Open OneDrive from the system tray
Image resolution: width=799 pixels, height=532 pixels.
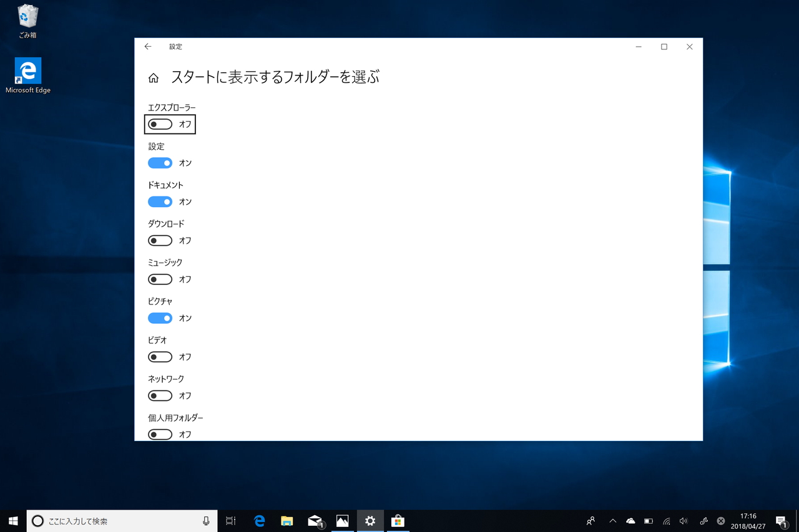[x=630, y=521]
